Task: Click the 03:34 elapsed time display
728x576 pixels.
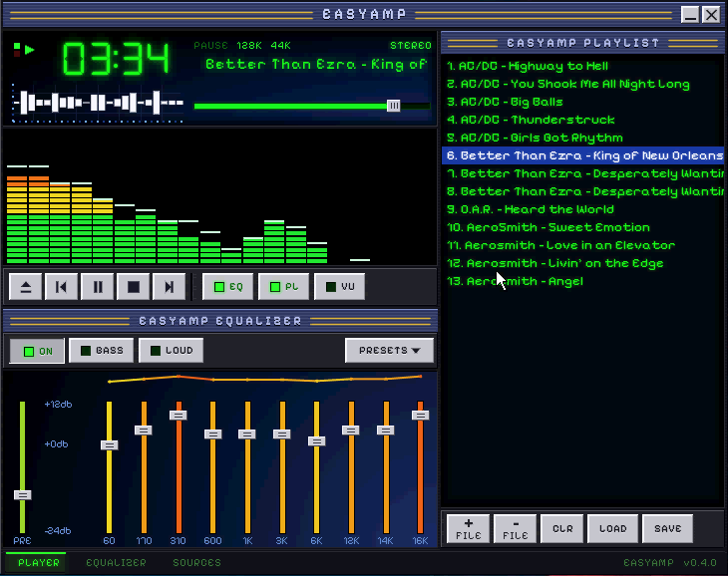Action: click(x=116, y=59)
